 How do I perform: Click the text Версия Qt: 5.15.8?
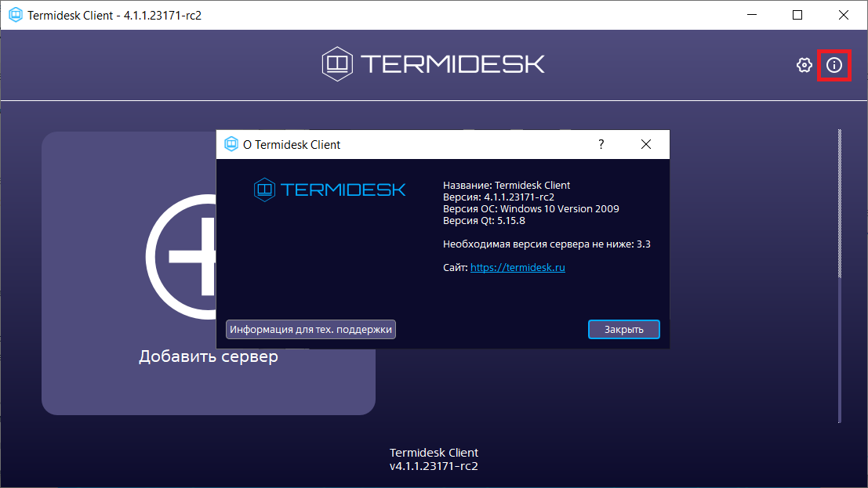(x=484, y=220)
